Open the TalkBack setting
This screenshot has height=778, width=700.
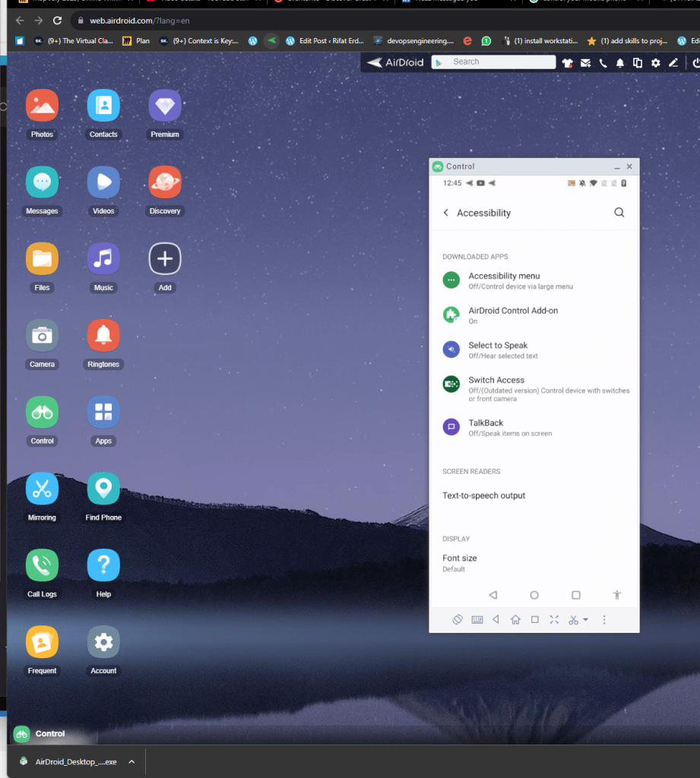click(535, 427)
